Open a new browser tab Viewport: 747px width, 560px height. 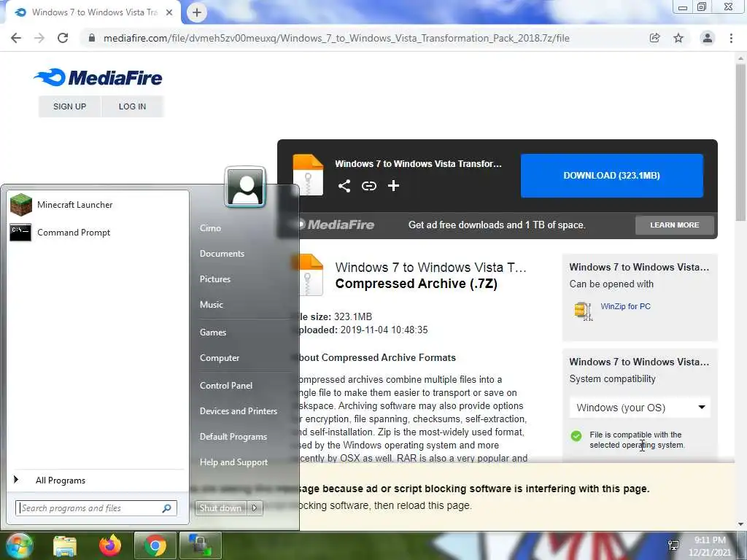pos(197,12)
